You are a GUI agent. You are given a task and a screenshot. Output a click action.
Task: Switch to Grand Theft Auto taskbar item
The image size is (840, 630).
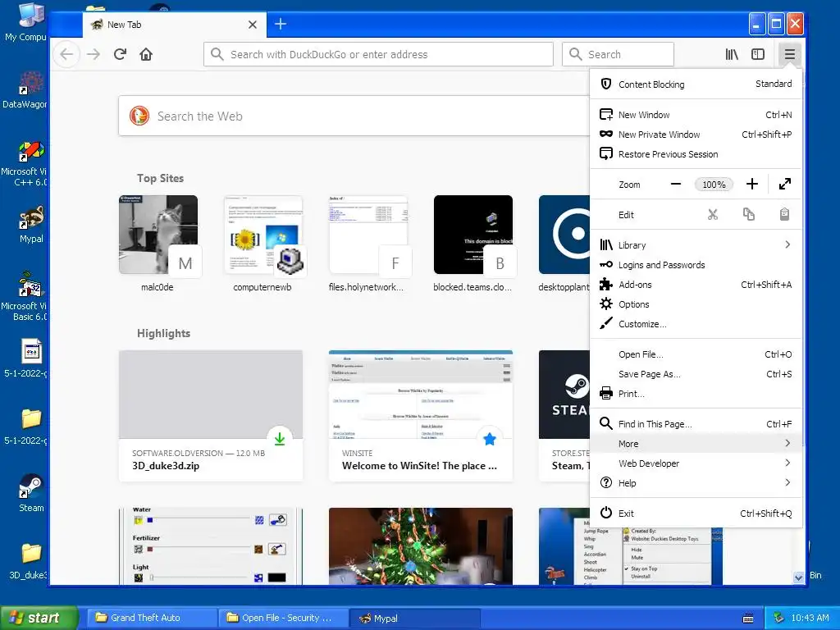[x=152, y=618]
